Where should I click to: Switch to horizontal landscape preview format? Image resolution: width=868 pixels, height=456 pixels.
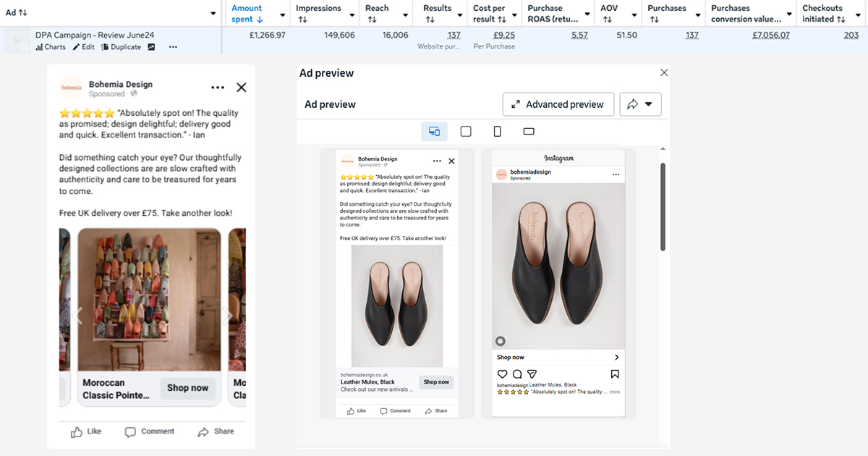529,132
